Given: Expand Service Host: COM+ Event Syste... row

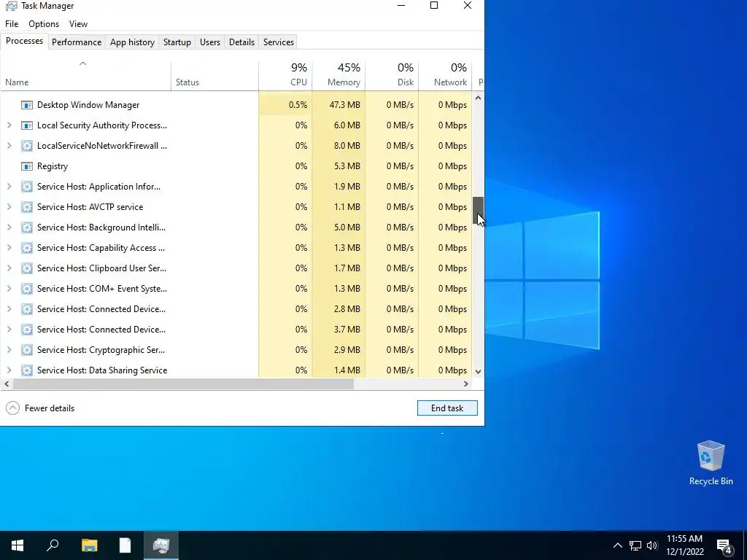Looking at the screenshot, I should tap(9, 289).
